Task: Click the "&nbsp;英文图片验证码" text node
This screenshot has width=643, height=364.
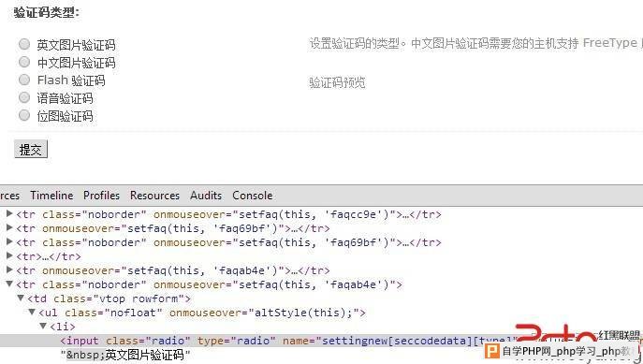Action: 125,355
